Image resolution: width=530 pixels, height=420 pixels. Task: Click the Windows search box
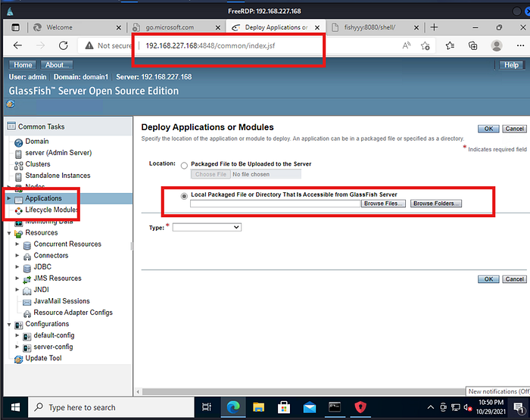pyautogui.click(x=111, y=407)
